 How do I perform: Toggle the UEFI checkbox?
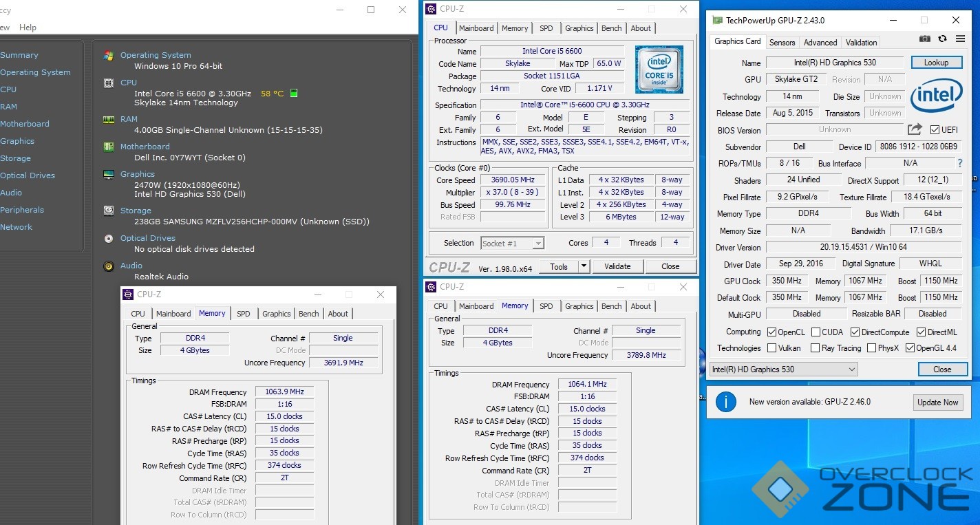tap(935, 130)
